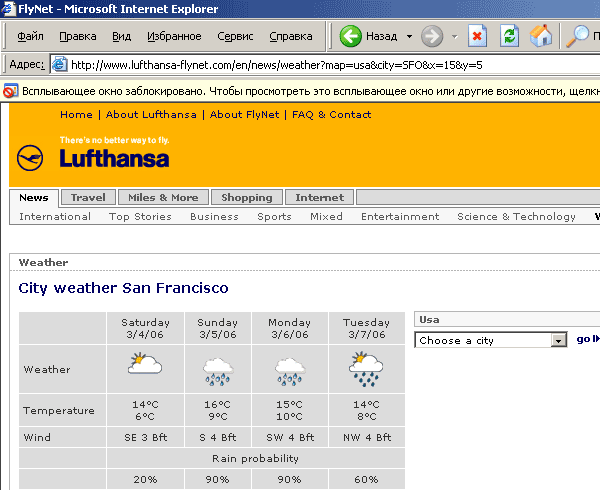The width and height of the screenshot is (600, 490).
Task: Click the Monday 3/6/06 column header
Action: (x=290, y=328)
